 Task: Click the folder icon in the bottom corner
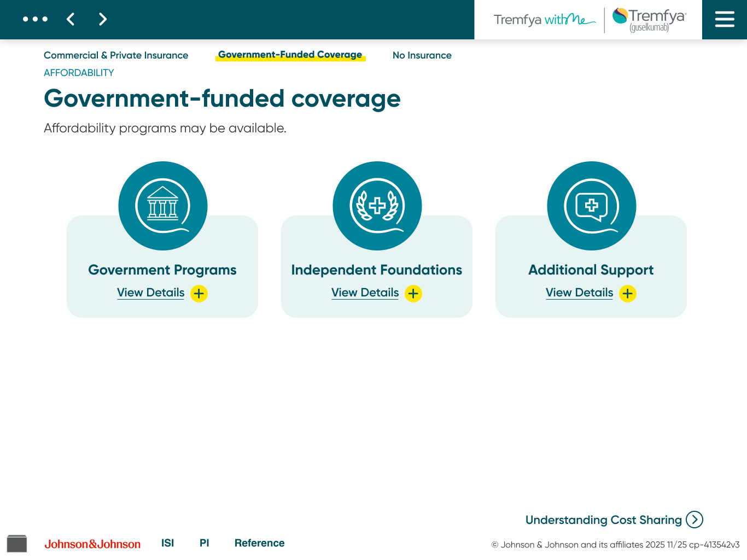pos(17,543)
